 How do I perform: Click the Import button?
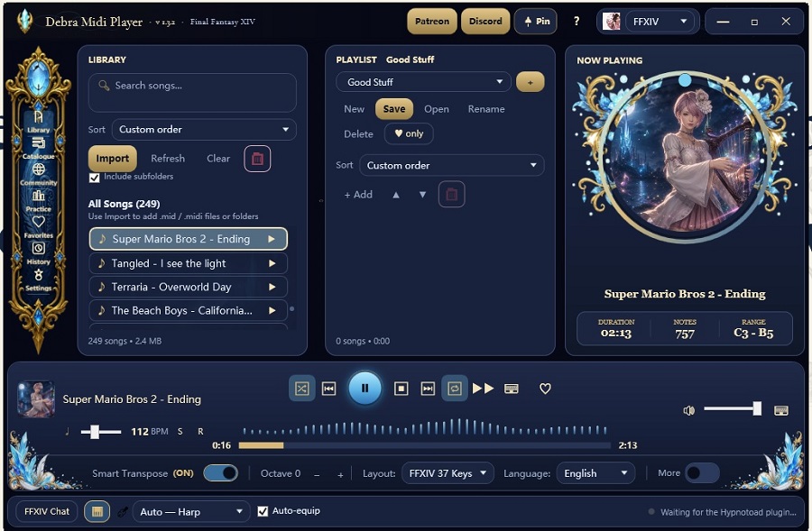pyautogui.click(x=113, y=159)
